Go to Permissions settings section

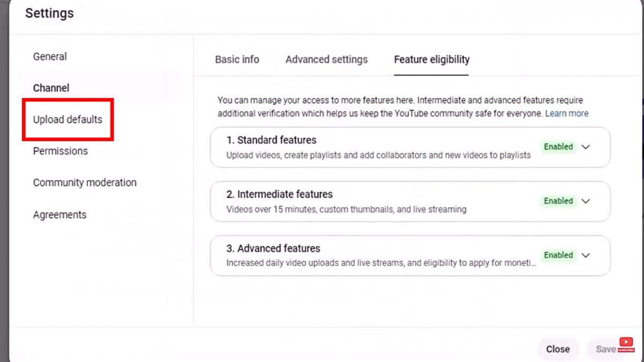point(60,151)
